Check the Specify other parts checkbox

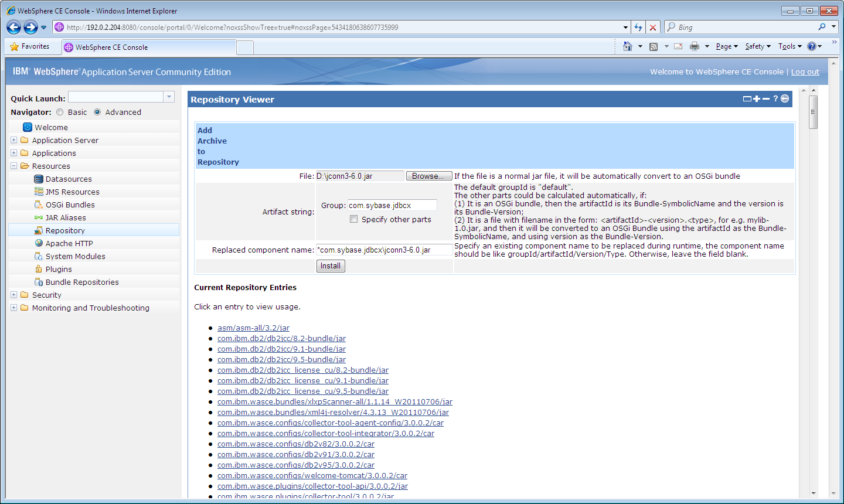[353, 219]
